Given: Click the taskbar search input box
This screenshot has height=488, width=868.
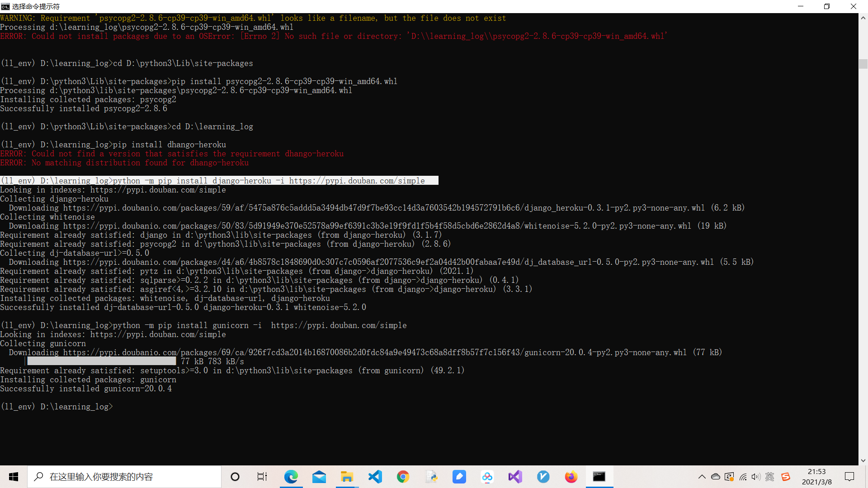Looking at the screenshot, I should [x=124, y=477].
